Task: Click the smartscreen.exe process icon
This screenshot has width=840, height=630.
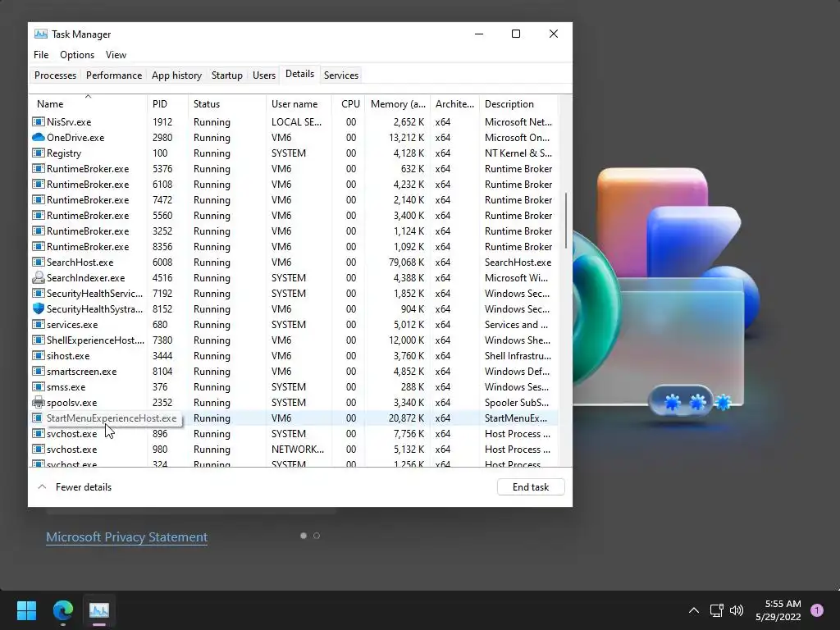Action: (38, 371)
